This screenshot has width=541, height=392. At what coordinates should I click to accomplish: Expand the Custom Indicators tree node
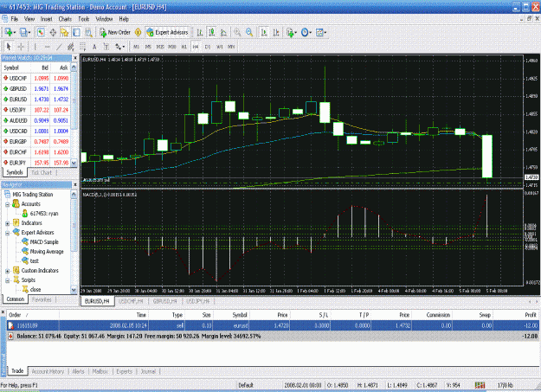click(x=7, y=271)
